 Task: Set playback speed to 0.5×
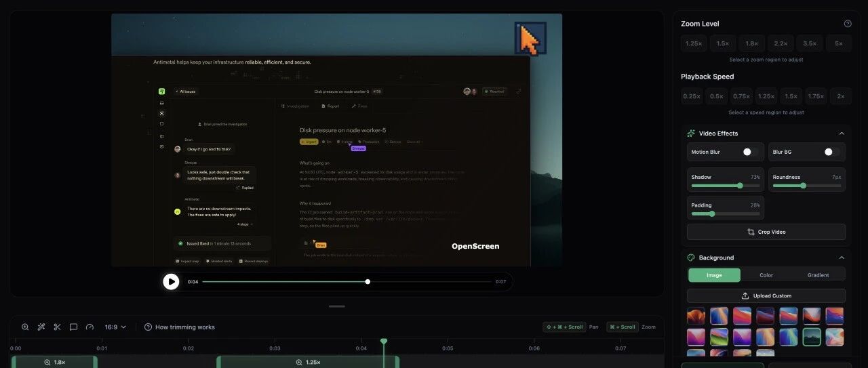tap(717, 96)
